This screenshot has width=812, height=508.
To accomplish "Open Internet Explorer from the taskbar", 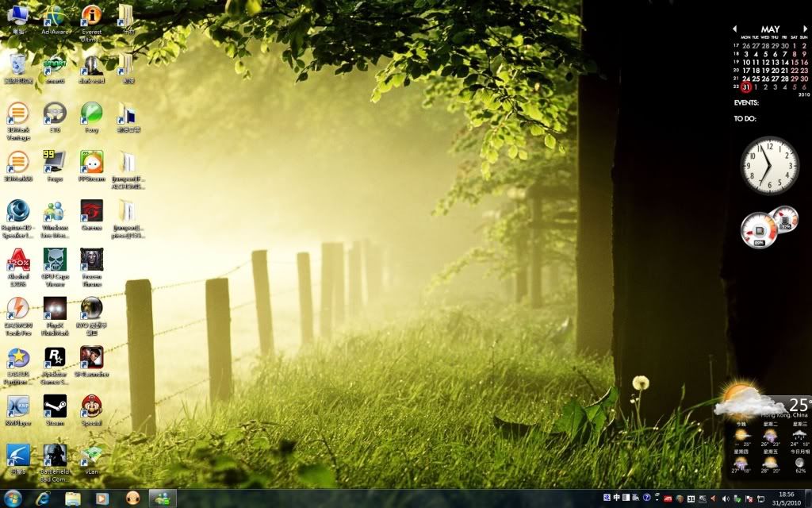I will 44,498.
